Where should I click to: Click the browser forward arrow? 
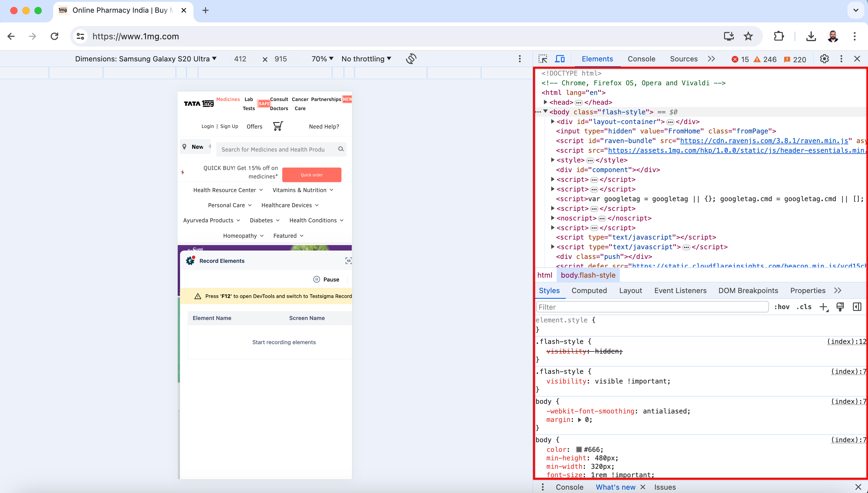[32, 36]
